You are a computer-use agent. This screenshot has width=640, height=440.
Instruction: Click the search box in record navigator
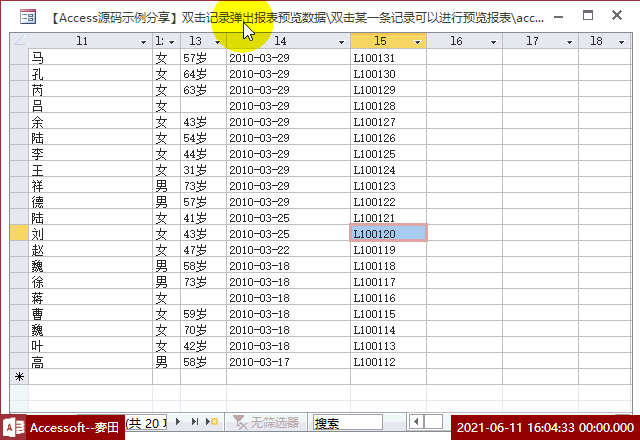[x=348, y=423]
